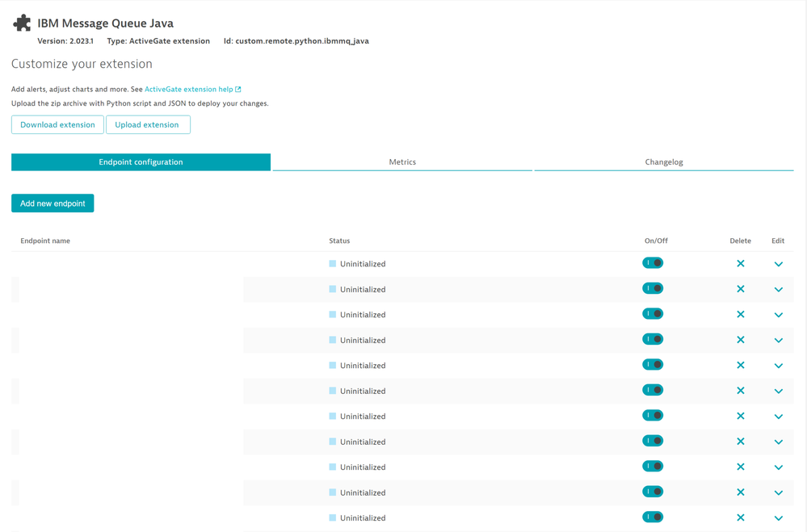Open edit chevron on tenth endpoint row
The width and height of the screenshot is (807, 532).
(778, 492)
